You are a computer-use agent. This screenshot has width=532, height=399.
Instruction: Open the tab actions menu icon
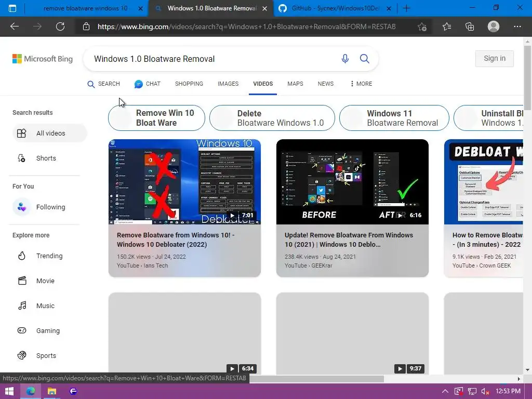(12, 8)
